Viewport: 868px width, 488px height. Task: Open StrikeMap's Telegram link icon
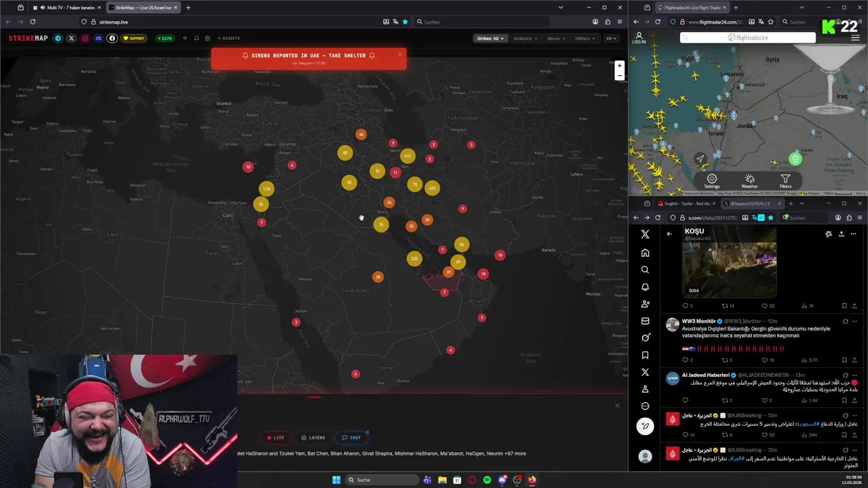tap(58, 39)
